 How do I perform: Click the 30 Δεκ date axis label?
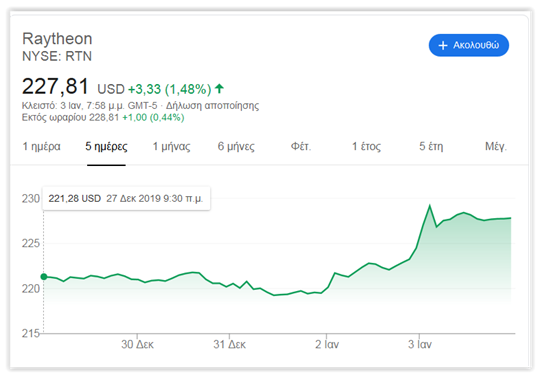(x=137, y=344)
